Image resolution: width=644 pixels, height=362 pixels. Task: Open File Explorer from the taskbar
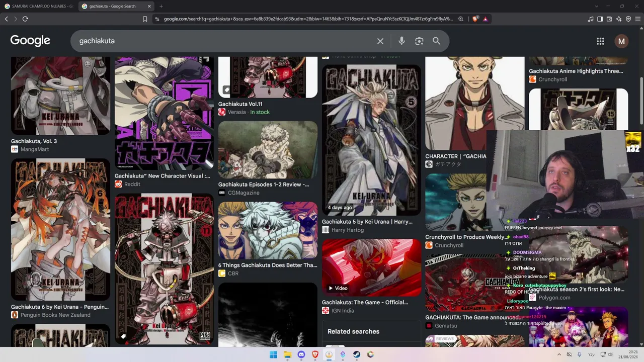[287, 354]
